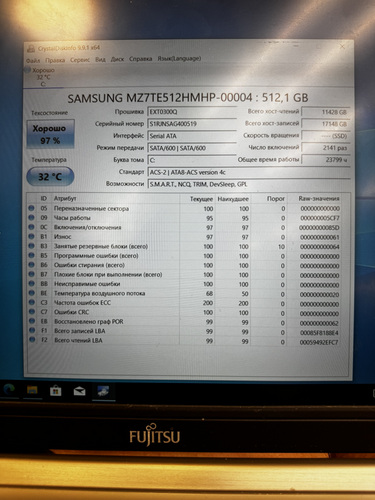Click the Режим передачи field SATA/600
The height and width of the screenshot is (500, 375).
point(192,148)
